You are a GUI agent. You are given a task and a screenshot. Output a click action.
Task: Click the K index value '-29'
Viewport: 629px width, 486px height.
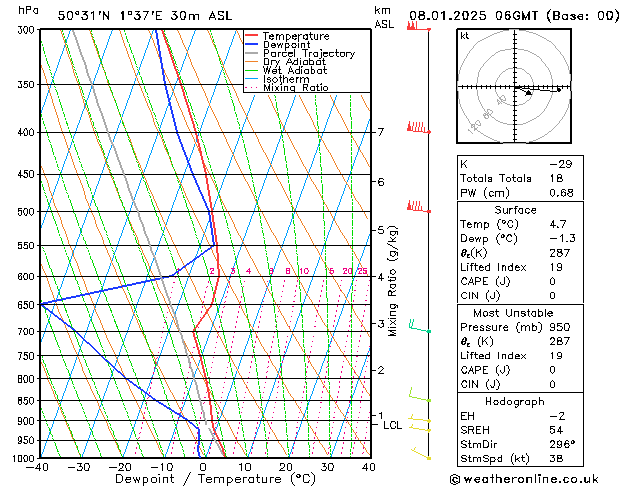pyautogui.click(x=560, y=164)
